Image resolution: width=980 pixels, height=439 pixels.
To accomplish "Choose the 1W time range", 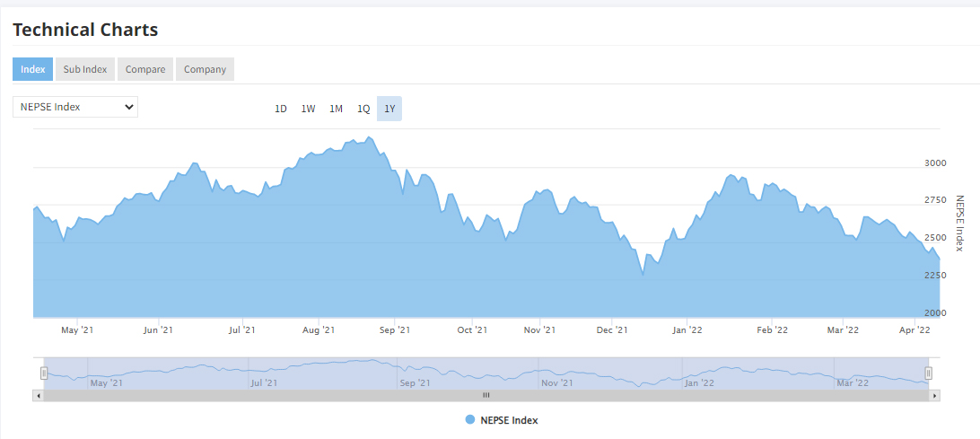I will [308, 109].
